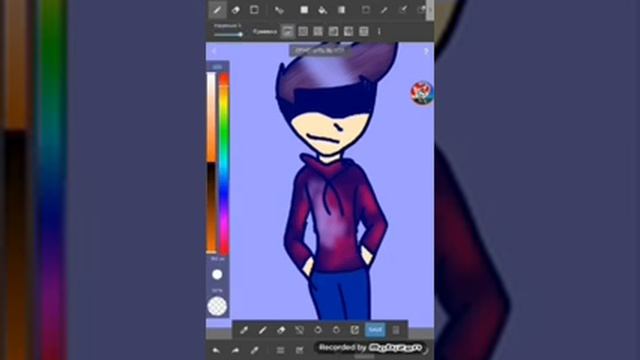Undo the last stroke
The image size is (640, 360).
pos(216,350)
